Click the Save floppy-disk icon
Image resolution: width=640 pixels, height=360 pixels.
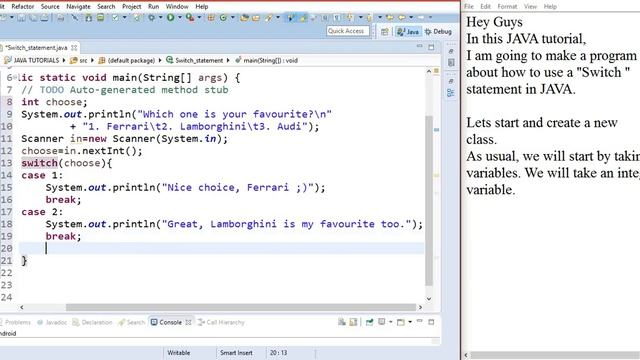click(21, 18)
